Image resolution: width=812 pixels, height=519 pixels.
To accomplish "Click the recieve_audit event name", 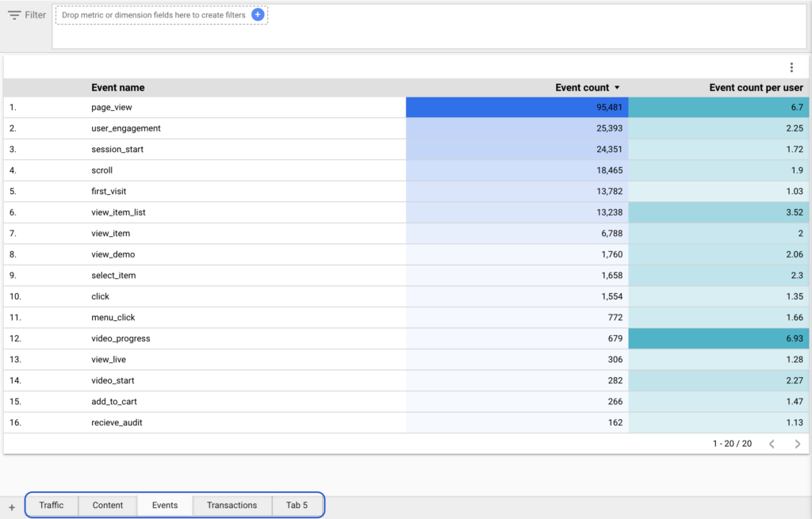I will (117, 423).
